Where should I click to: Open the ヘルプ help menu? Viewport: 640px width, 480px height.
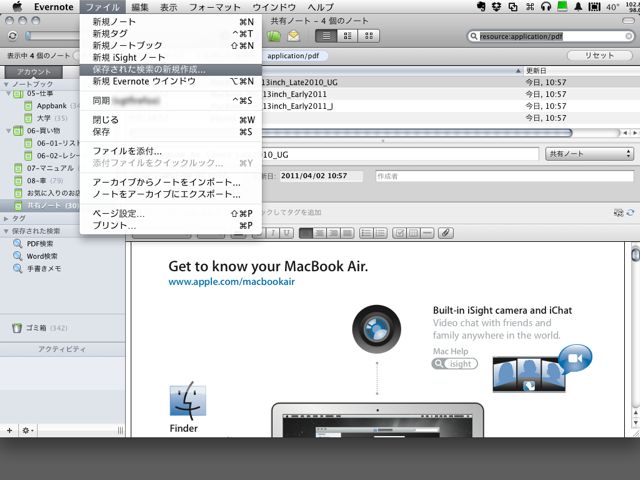point(320,7)
